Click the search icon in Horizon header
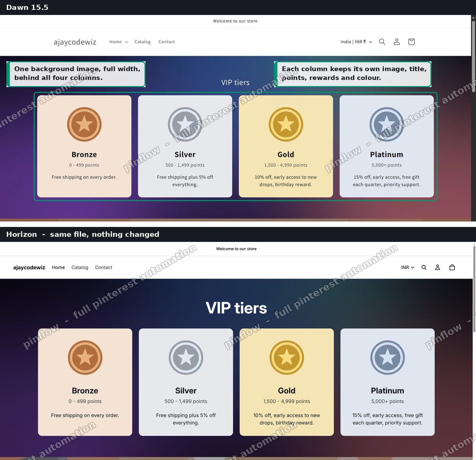 424,267
